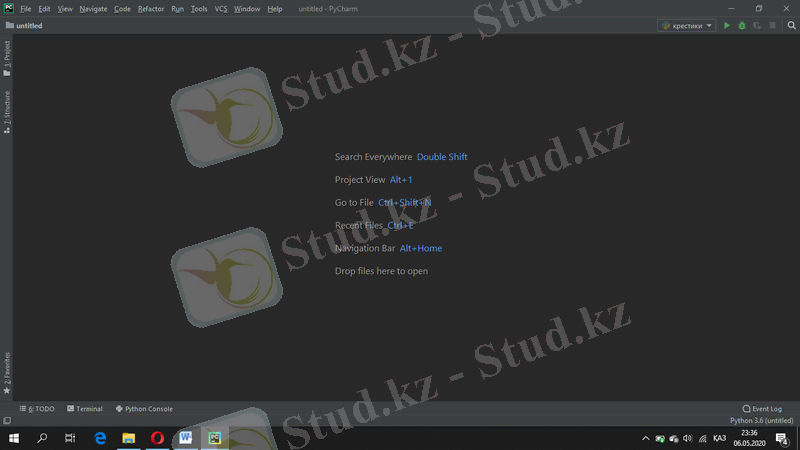
Task: Open File Explorer from the taskbar
Action: tap(129, 438)
